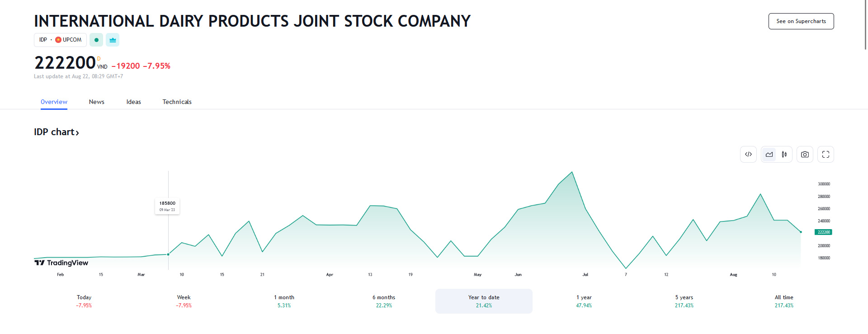
Task: Select the 6 months time range
Action: coord(384,301)
